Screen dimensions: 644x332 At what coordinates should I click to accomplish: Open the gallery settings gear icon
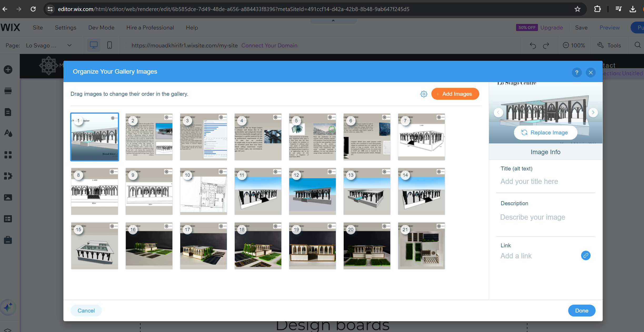point(424,94)
